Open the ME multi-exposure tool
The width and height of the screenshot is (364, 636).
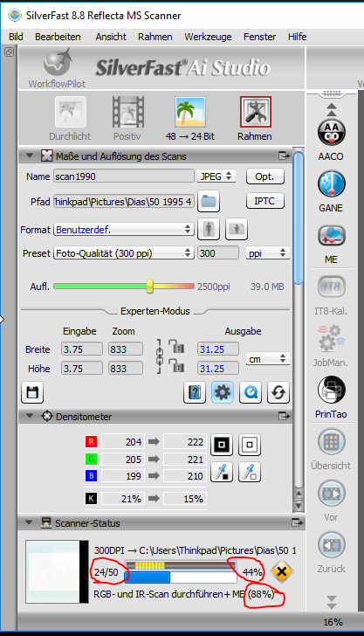[331, 236]
